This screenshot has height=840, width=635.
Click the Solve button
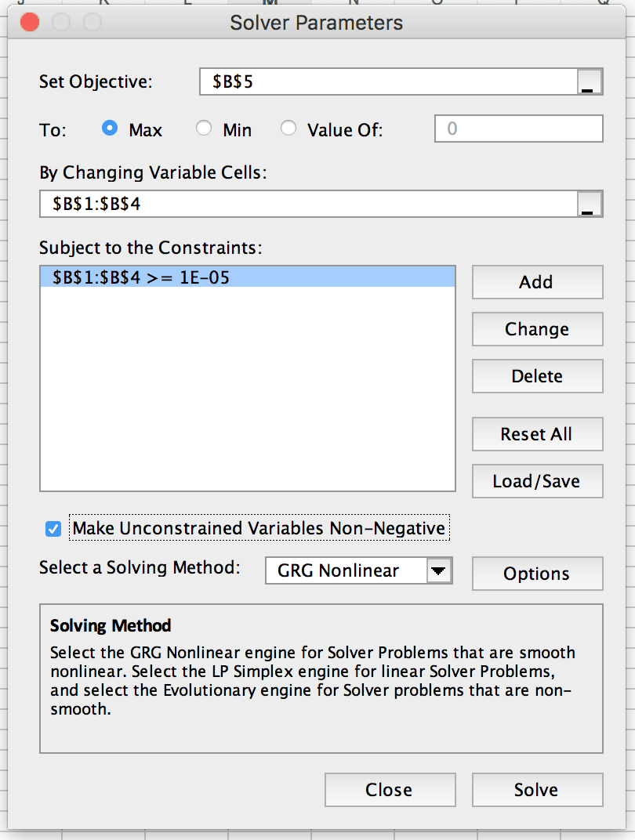coord(536,790)
